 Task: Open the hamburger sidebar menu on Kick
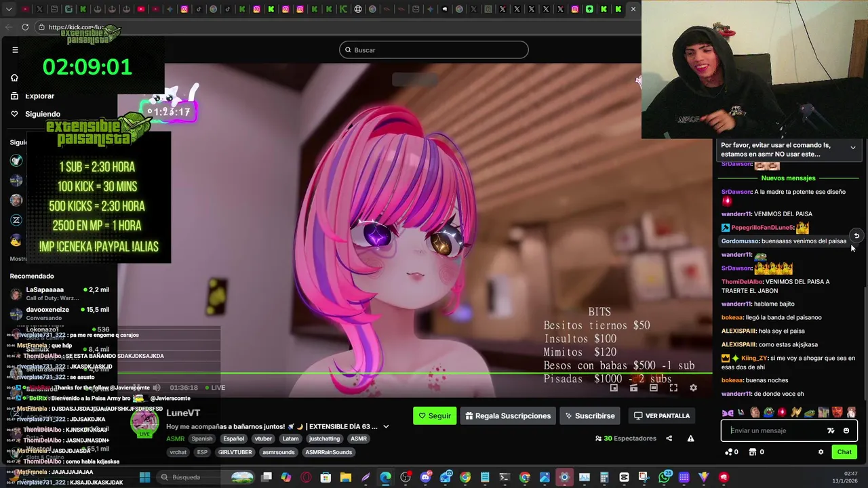coord(15,49)
